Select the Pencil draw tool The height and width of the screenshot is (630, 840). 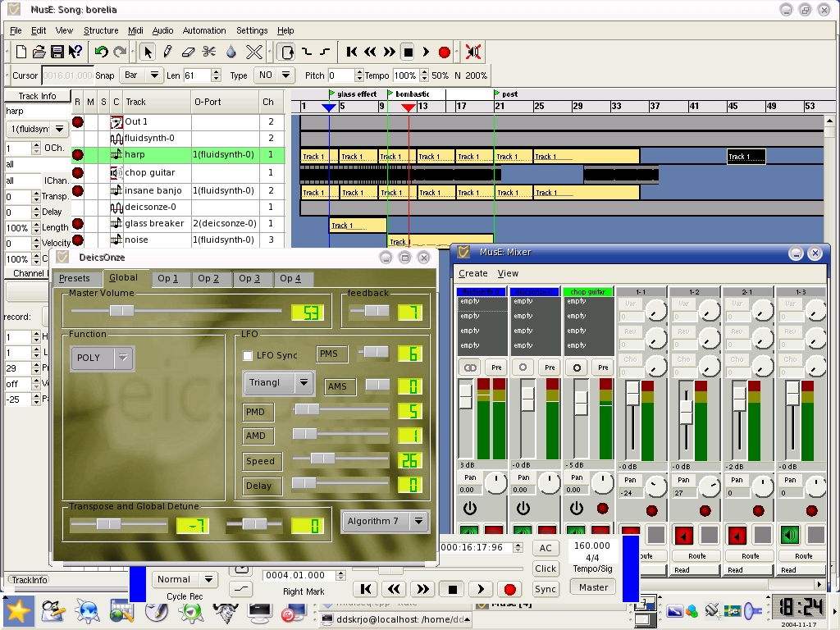point(167,52)
